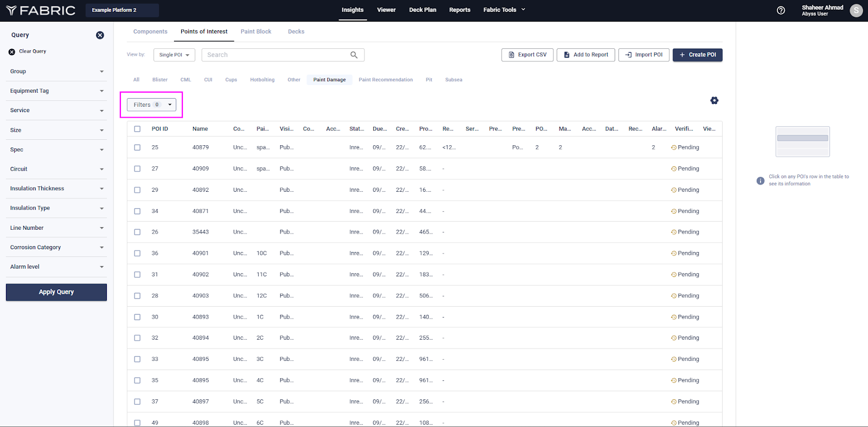Switch to the Paint Block tab
The width and height of the screenshot is (868, 427).
click(x=256, y=31)
